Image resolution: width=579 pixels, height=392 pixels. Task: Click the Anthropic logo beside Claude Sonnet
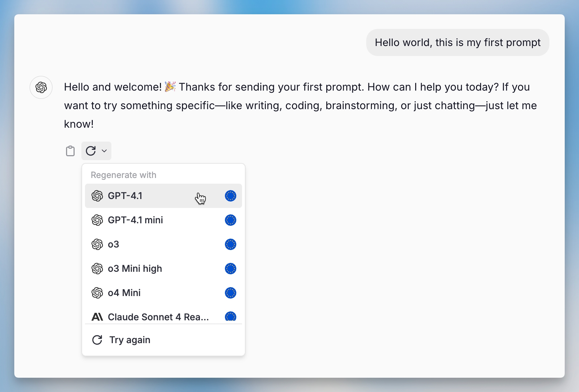(97, 317)
